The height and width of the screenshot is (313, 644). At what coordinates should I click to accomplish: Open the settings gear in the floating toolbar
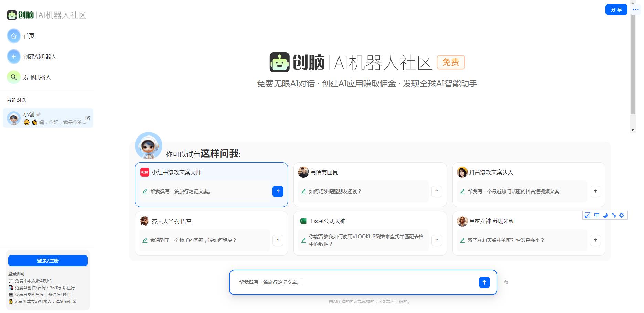tap(622, 215)
